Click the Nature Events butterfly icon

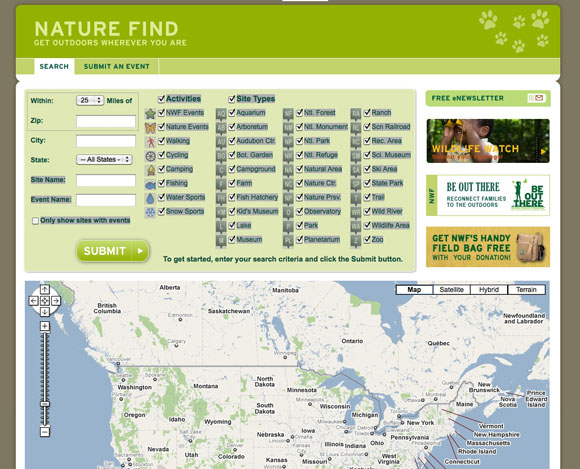pyautogui.click(x=150, y=128)
